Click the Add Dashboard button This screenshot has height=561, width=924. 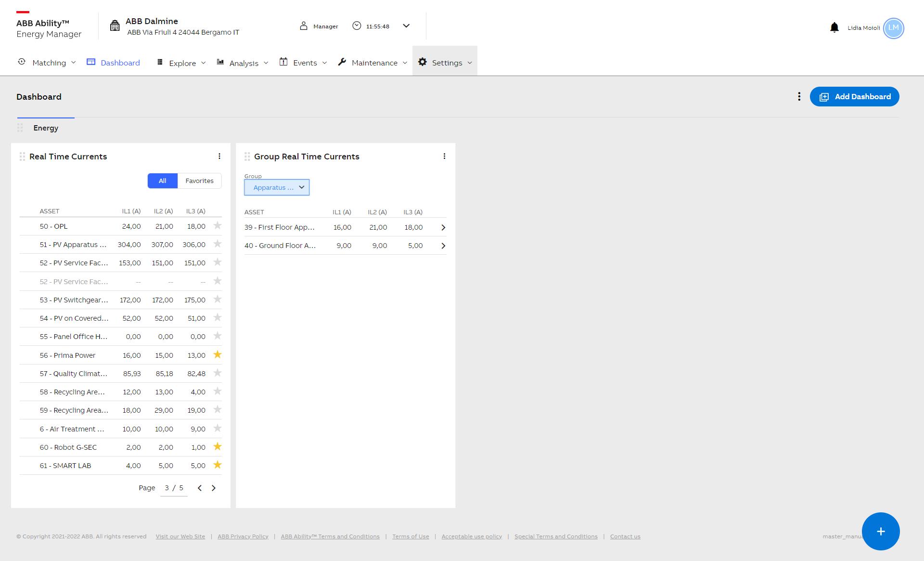pos(854,97)
